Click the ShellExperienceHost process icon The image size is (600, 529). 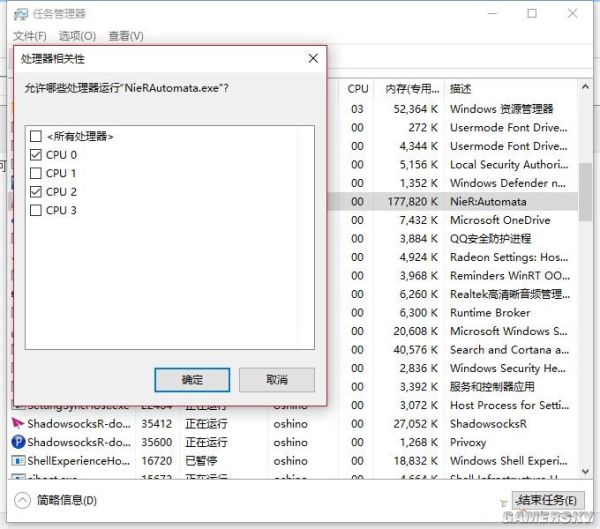point(18,460)
